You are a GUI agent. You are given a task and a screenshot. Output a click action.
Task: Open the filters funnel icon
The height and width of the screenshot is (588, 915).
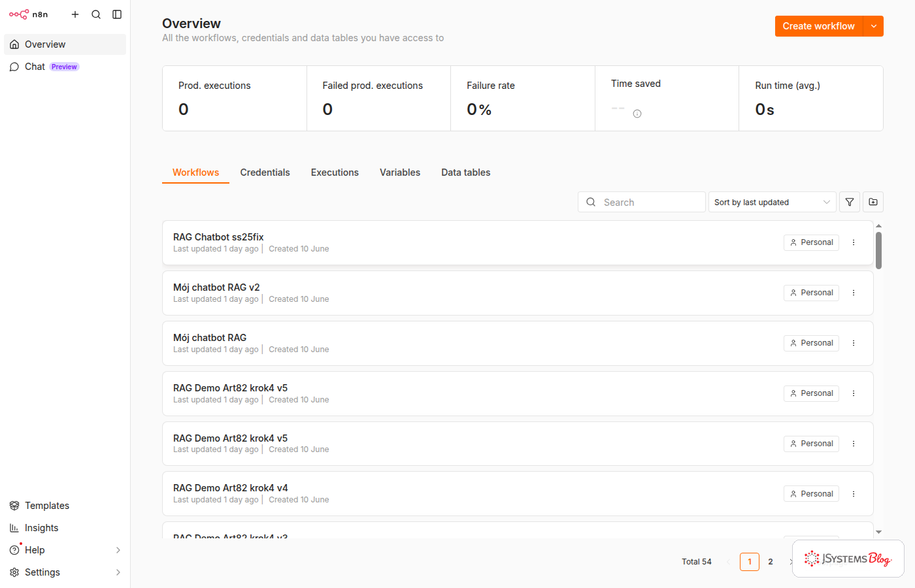click(850, 202)
